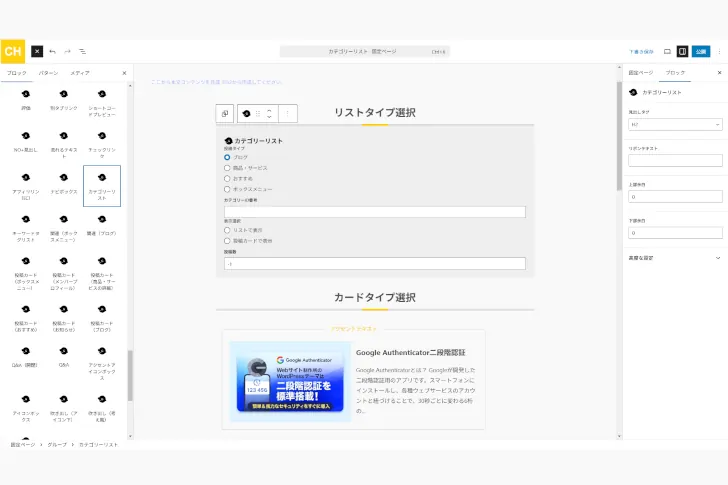Redo the last undone edit
Screen dimensions: 728x485
click(67, 52)
